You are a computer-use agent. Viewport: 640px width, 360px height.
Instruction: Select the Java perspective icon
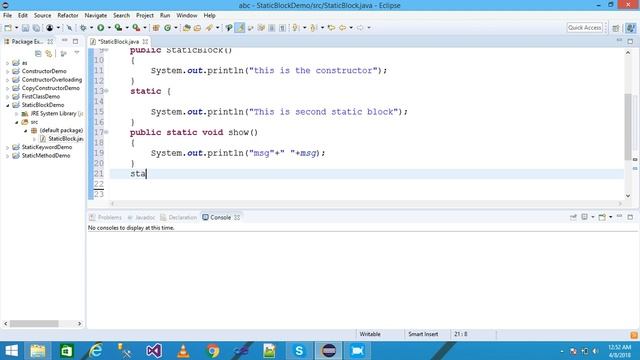(x=631, y=28)
